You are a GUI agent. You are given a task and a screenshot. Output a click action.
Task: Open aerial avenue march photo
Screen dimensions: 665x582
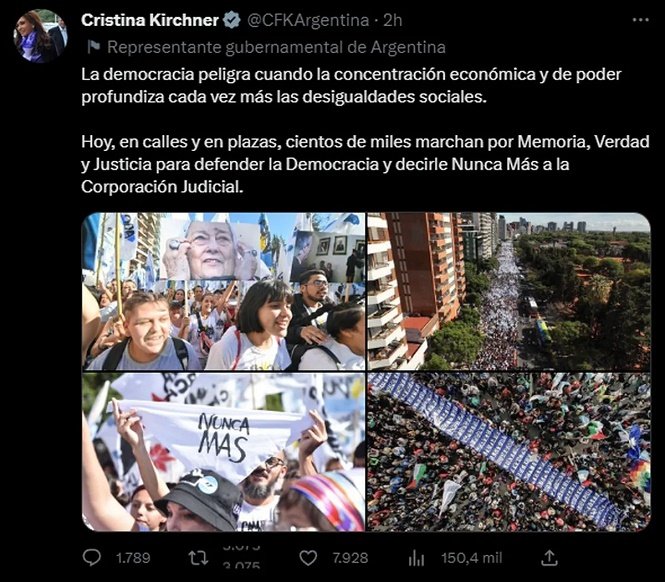[509, 291]
